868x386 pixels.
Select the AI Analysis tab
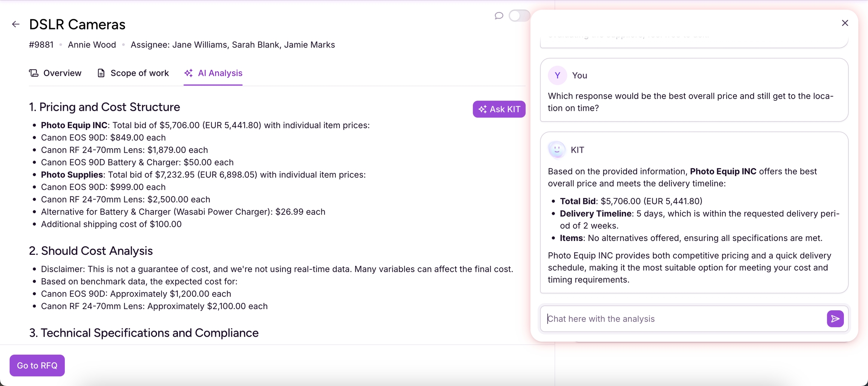[213, 73]
